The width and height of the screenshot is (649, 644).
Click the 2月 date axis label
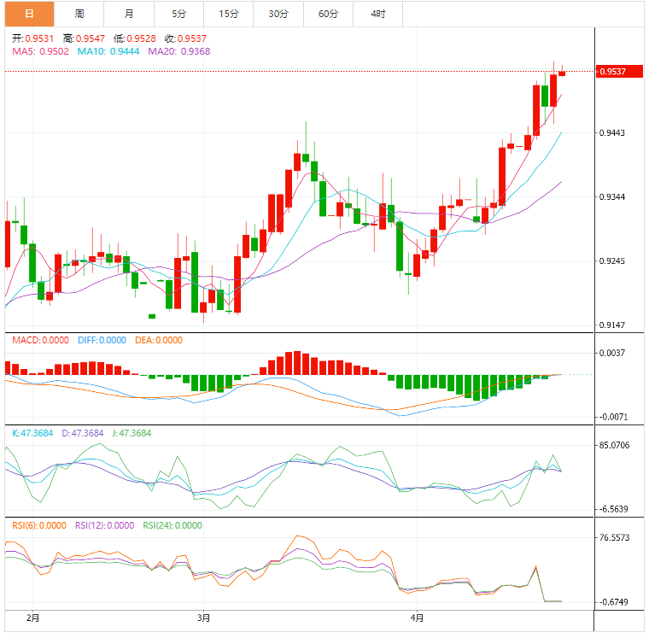[x=32, y=618]
